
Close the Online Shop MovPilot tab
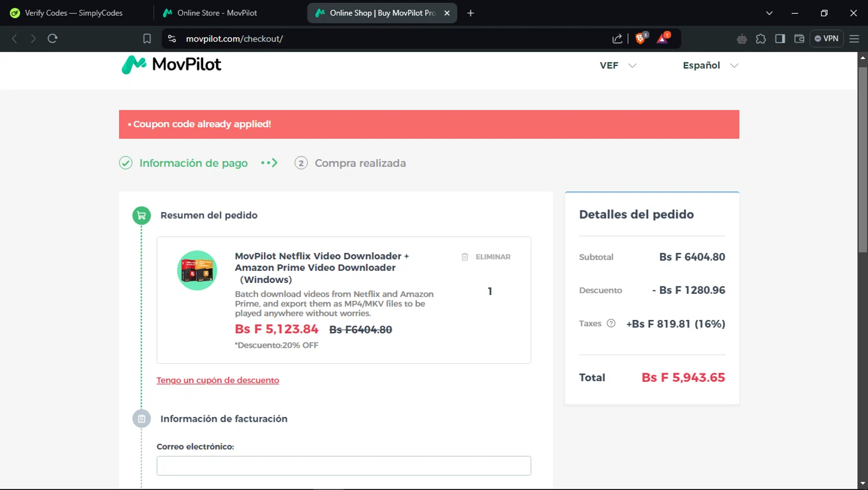pos(447,13)
